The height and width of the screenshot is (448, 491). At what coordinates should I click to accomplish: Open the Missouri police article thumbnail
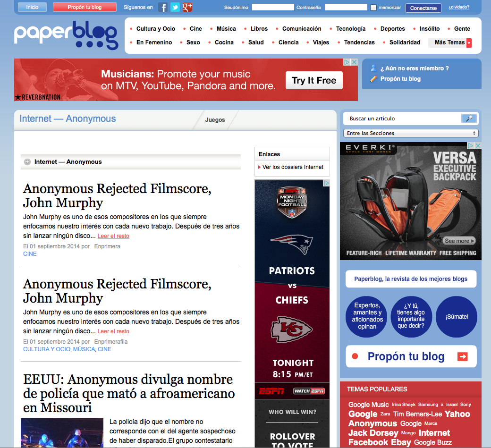tap(62, 433)
